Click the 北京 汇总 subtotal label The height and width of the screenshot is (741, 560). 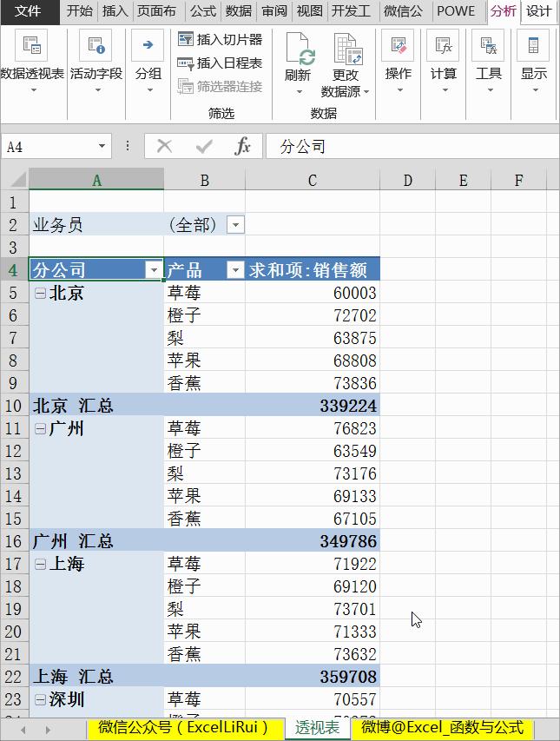[x=73, y=406]
